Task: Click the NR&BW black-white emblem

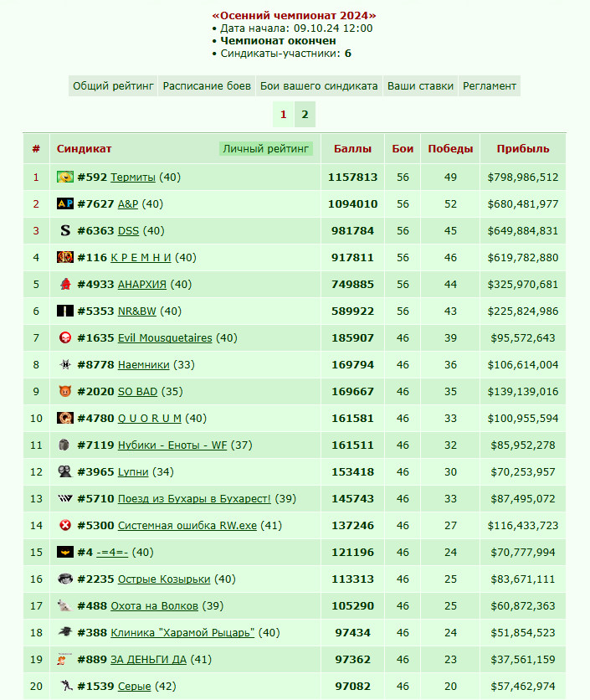Action: (x=65, y=311)
